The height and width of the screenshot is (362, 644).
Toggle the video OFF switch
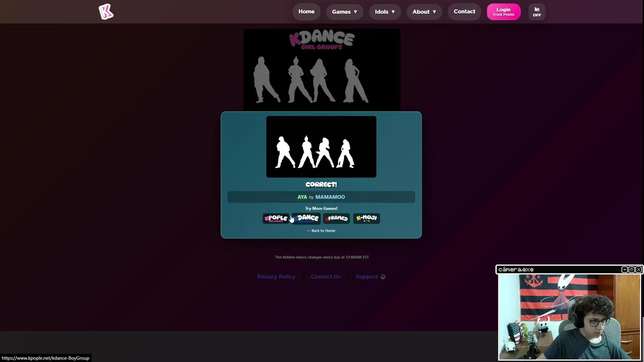[x=537, y=12]
